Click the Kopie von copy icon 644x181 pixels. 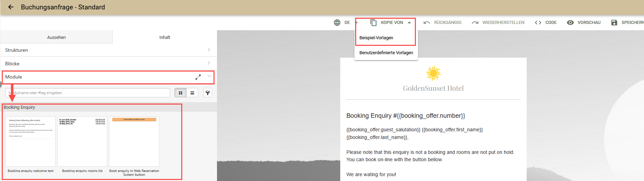pyautogui.click(x=374, y=23)
